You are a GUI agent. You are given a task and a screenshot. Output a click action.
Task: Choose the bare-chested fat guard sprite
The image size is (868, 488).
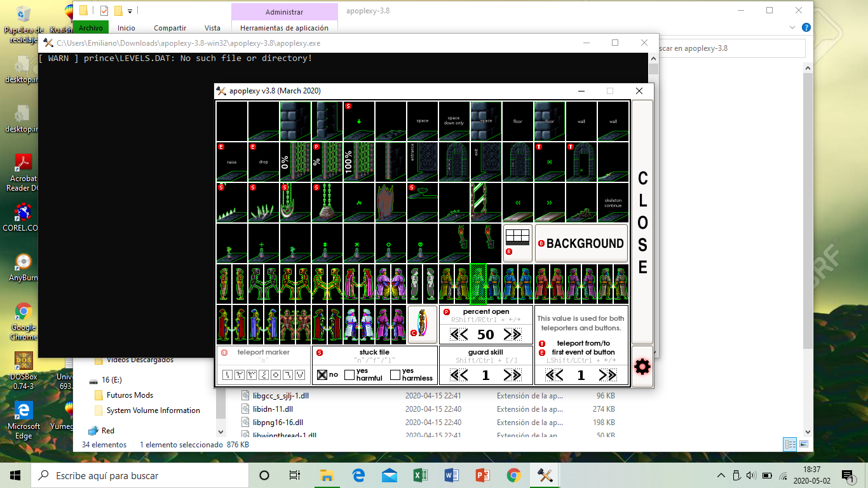[x=287, y=324]
